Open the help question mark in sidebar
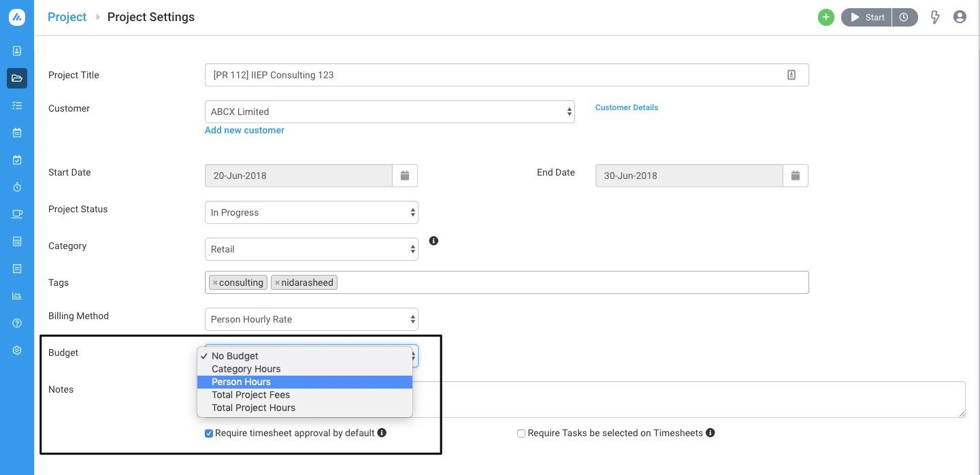The height and width of the screenshot is (475, 980). [x=17, y=323]
